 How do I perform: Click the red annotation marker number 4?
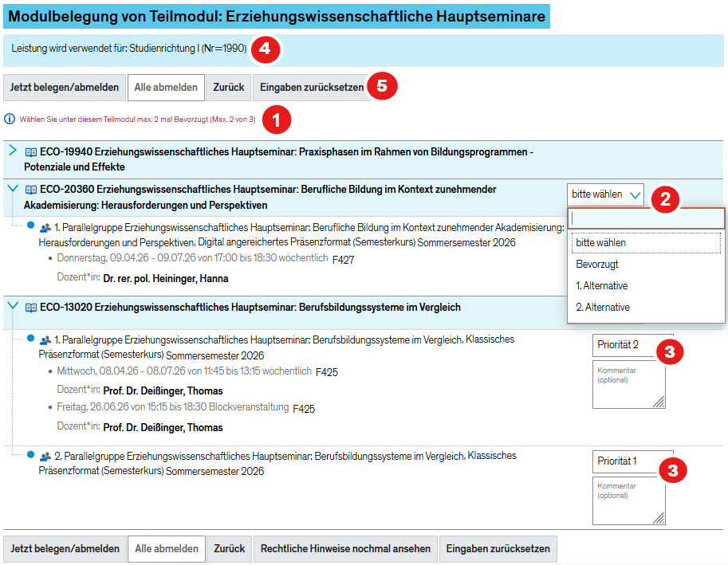click(x=265, y=49)
